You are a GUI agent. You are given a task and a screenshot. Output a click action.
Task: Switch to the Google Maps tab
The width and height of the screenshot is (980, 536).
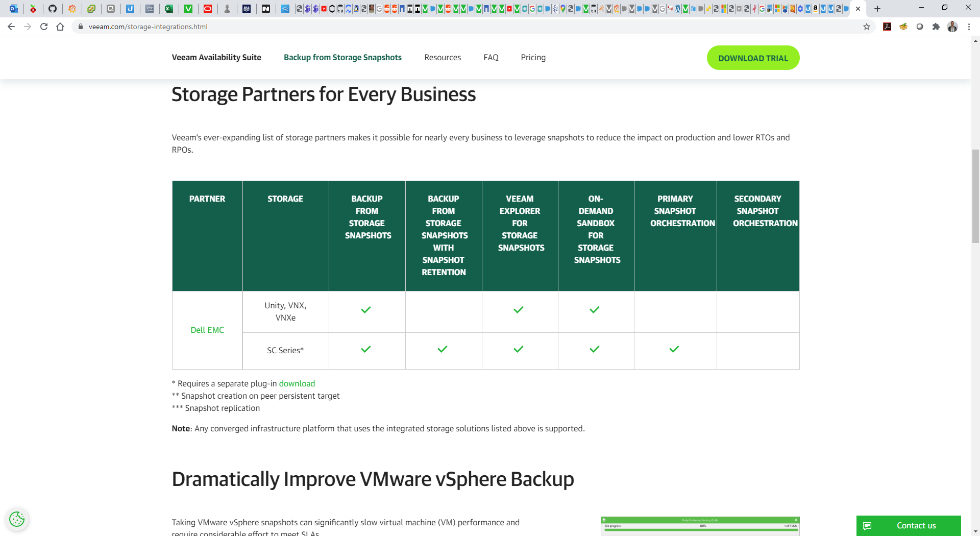pyautogui.click(x=563, y=9)
